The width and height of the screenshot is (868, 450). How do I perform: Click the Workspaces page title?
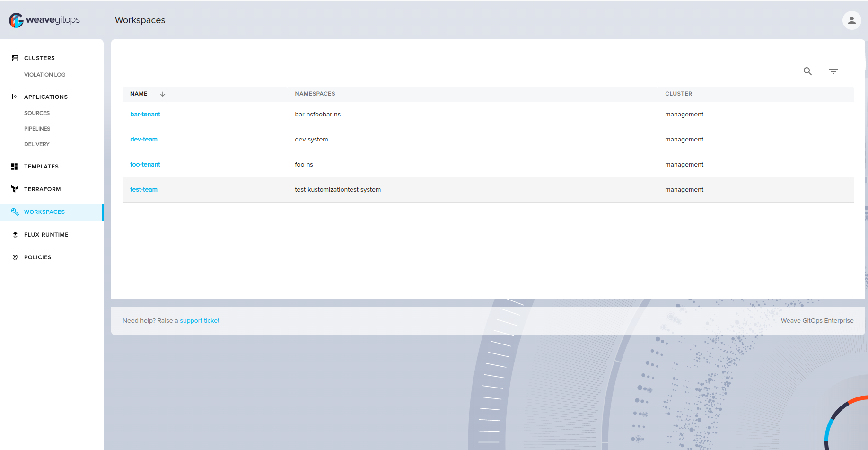point(140,20)
